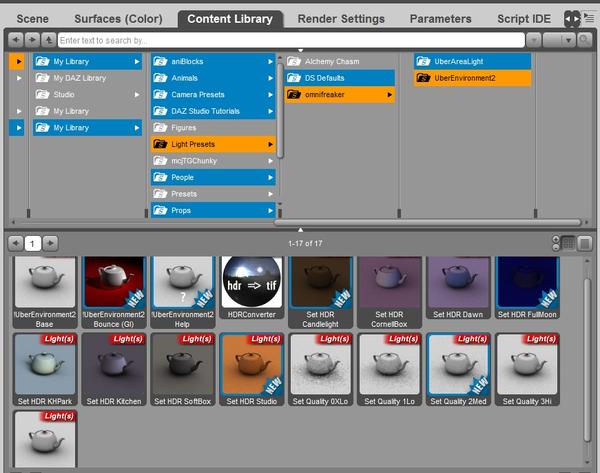Expand the orange highlighted tree arrow
Viewport: 600px width, 473px height.
[x=17, y=62]
